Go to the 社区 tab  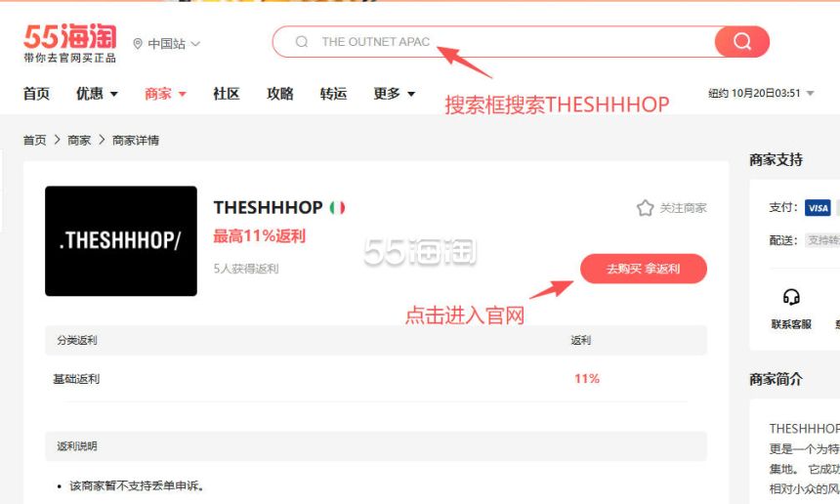[x=226, y=94]
